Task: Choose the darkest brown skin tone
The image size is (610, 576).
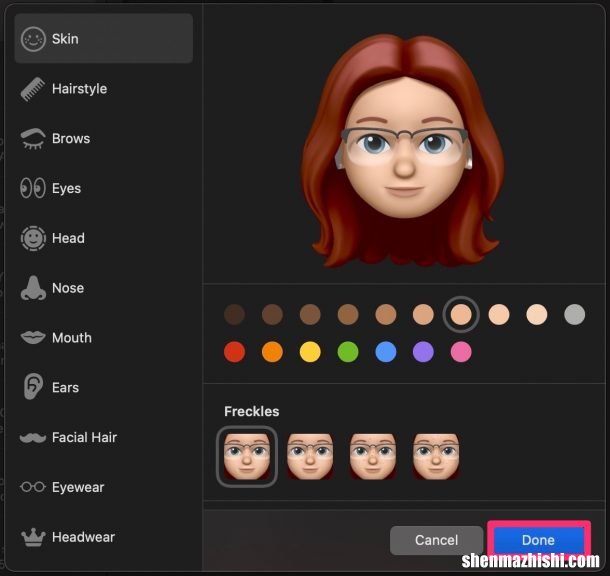Action: [x=235, y=314]
